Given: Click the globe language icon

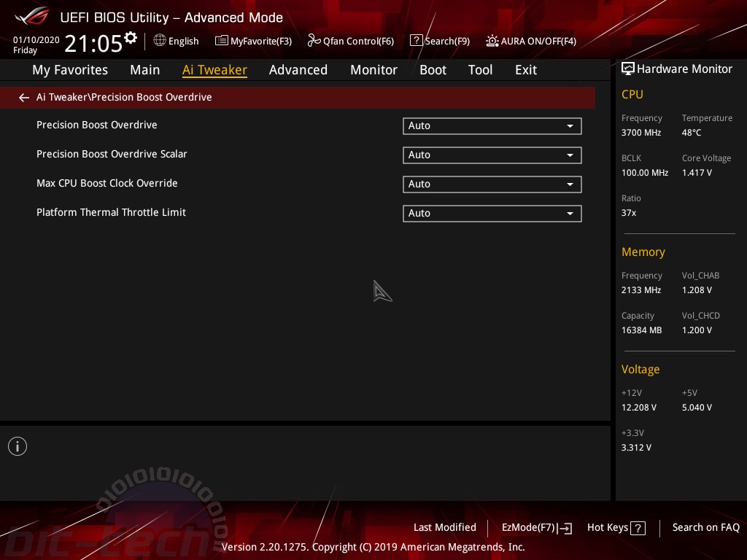Looking at the screenshot, I should [x=160, y=41].
